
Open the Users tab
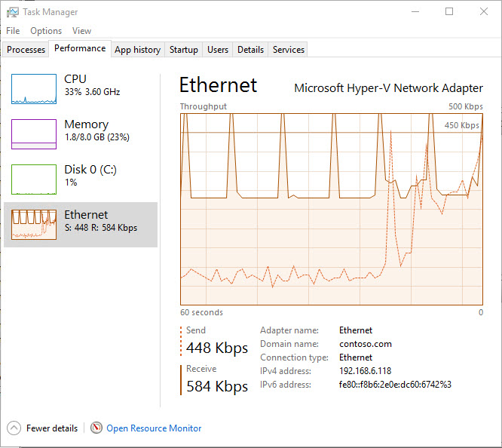(x=218, y=50)
